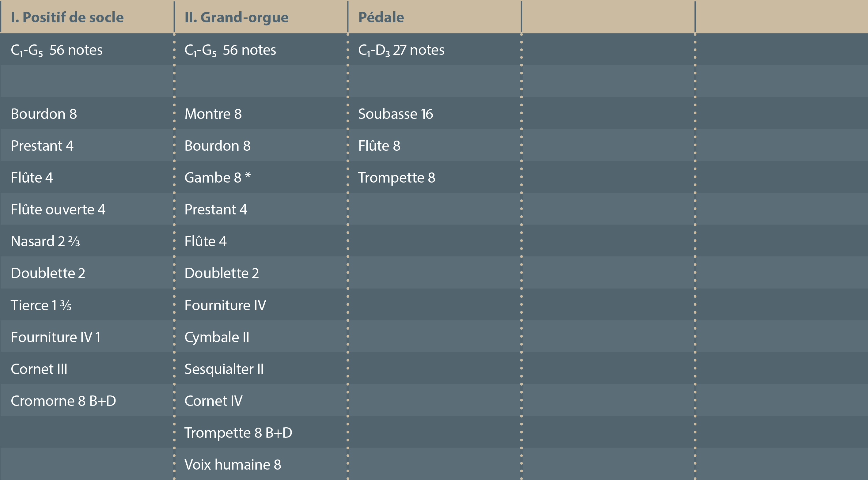
Task: Click Trompette 8 B+D in Grand-orgue
Action: pos(238,433)
